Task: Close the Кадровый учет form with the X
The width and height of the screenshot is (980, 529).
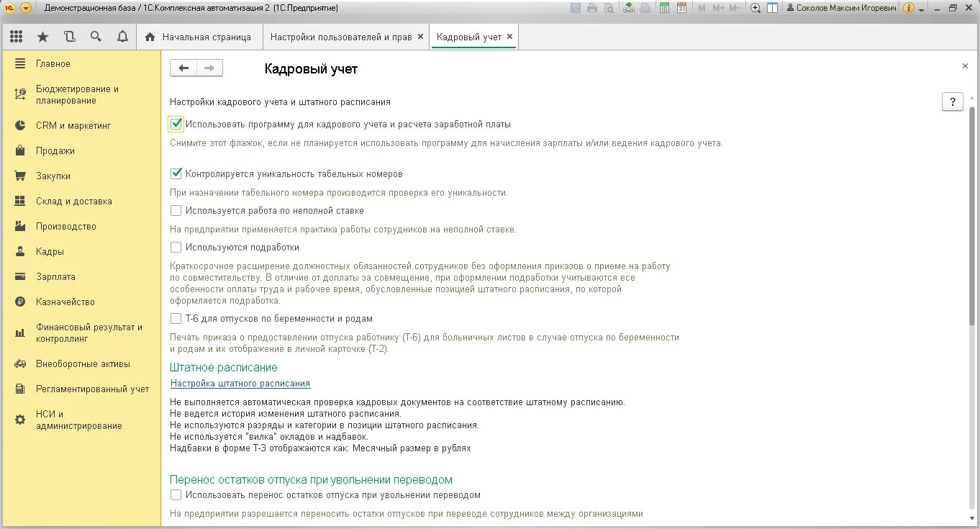Action: tap(965, 65)
